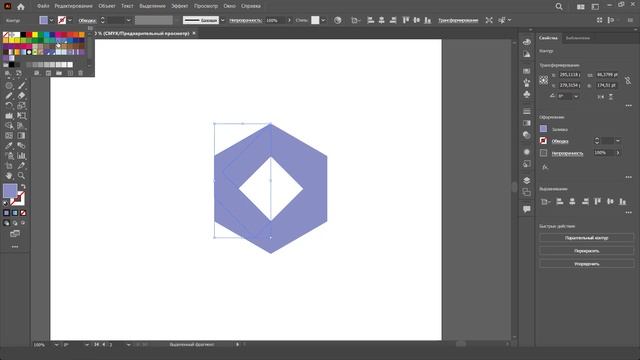The height and width of the screenshot is (360, 640).
Task: Bring the stroke box to front in the toolbar
Action: tap(19, 199)
